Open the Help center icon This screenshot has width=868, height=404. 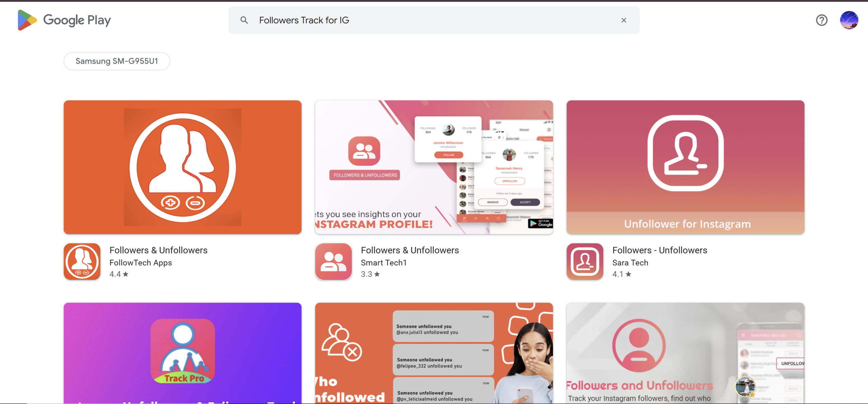[822, 20]
